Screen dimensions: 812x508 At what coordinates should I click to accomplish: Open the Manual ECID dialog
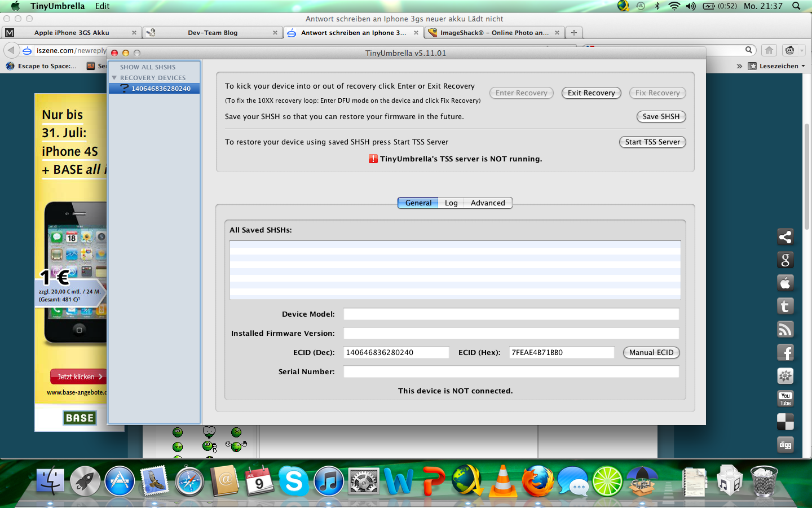pos(651,353)
